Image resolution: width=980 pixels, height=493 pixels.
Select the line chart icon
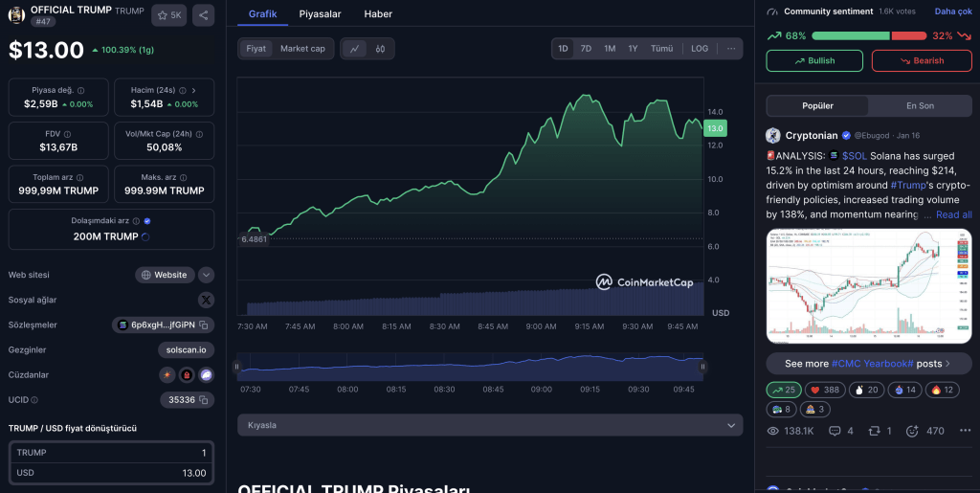(x=354, y=49)
